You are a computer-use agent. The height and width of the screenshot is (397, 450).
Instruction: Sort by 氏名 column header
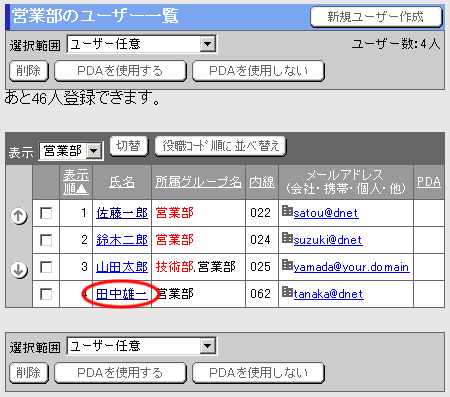(122, 182)
